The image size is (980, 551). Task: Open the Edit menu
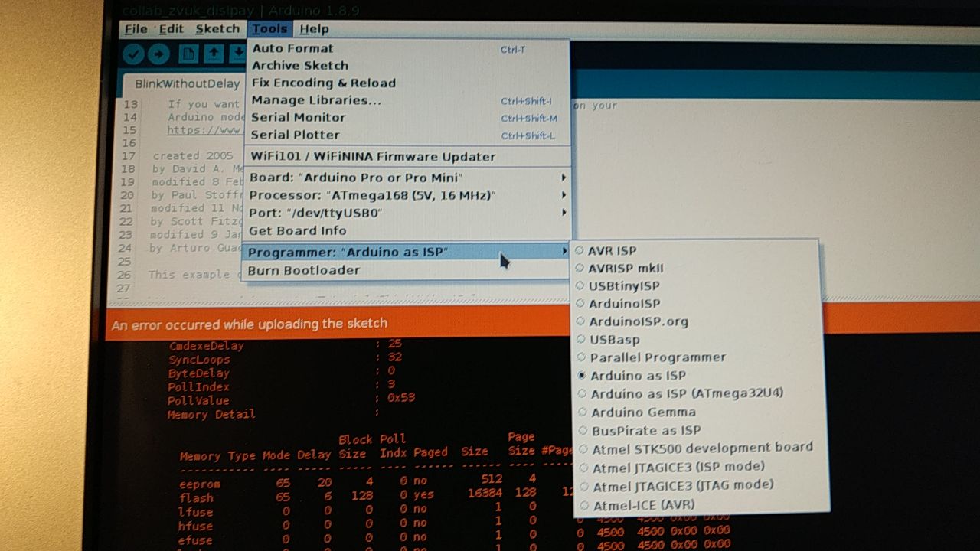pos(171,29)
